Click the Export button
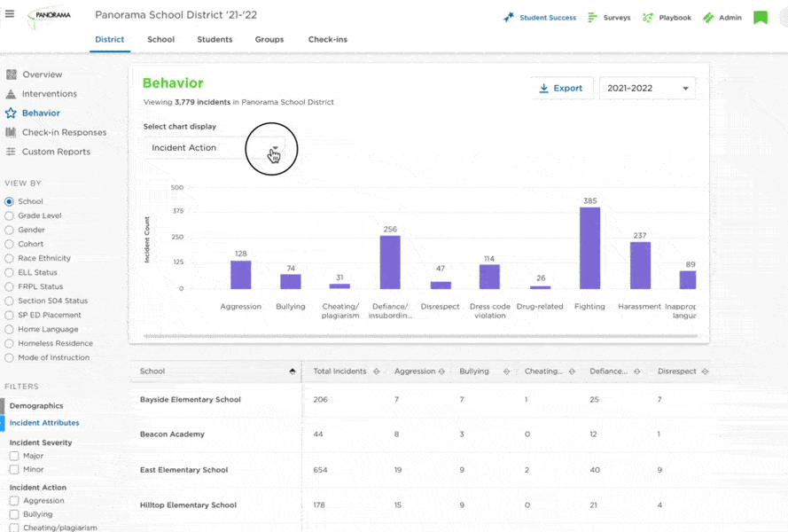Viewport: 788px width, 532px height. pyautogui.click(x=561, y=88)
